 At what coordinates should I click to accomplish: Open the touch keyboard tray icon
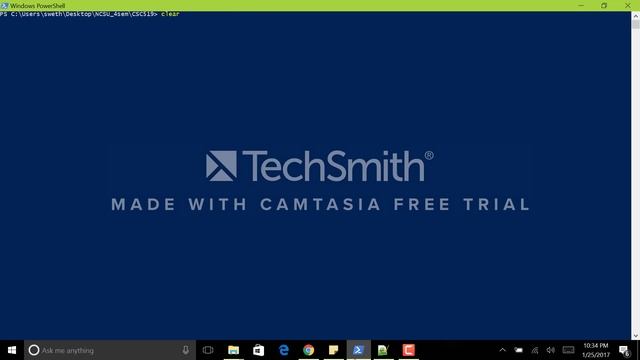(568, 350)
